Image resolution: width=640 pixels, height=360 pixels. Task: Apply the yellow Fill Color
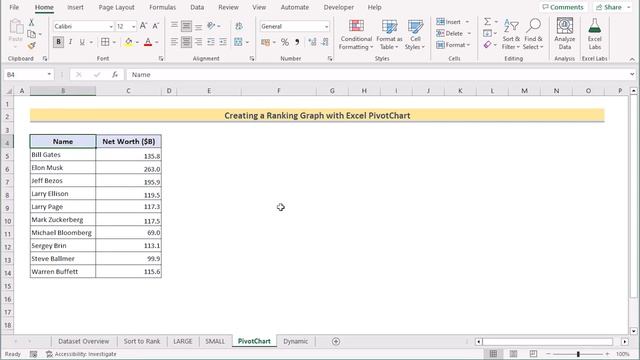129,42
